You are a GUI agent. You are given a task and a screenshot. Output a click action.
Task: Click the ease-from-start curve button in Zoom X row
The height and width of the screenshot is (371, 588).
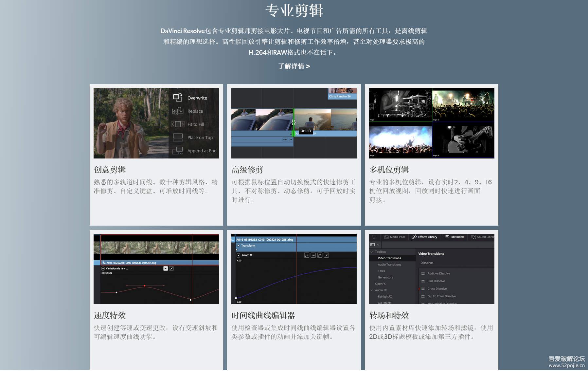(307, 255)
